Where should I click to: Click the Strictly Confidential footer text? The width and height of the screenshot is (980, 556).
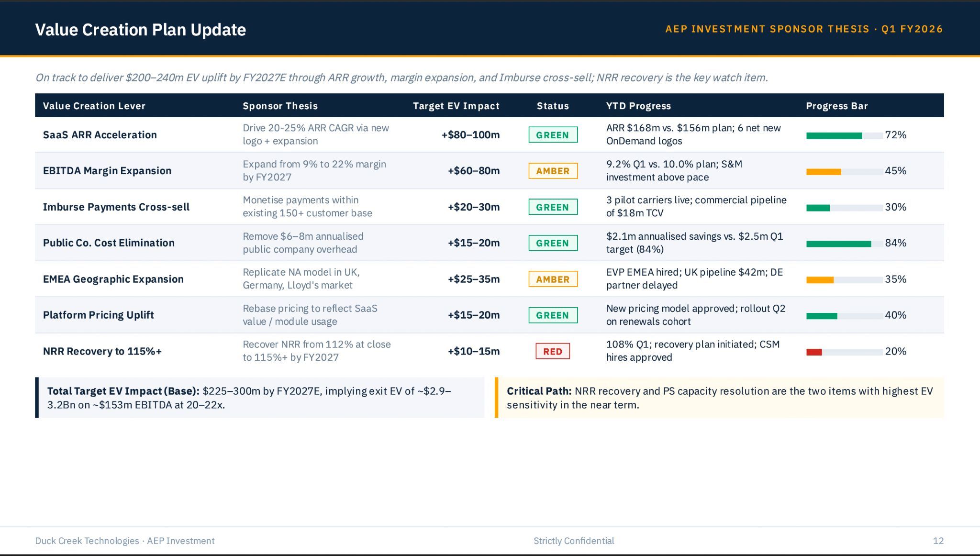574,541
